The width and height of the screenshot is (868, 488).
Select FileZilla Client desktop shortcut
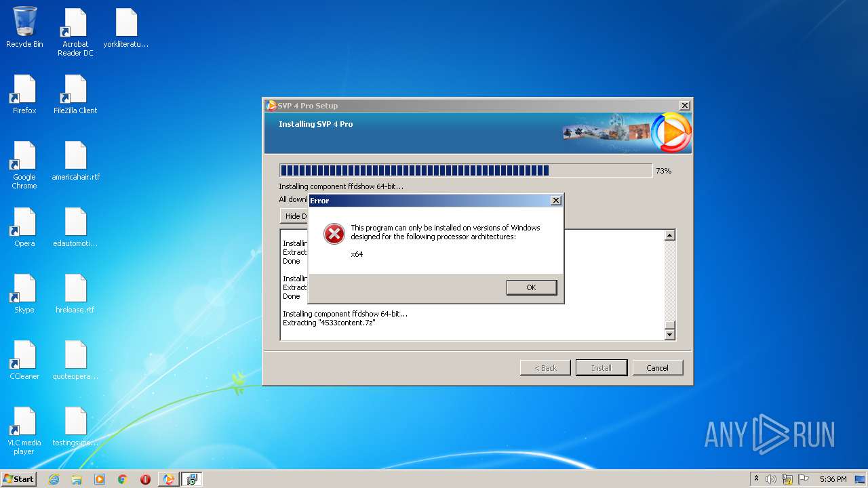pos(75,94)
